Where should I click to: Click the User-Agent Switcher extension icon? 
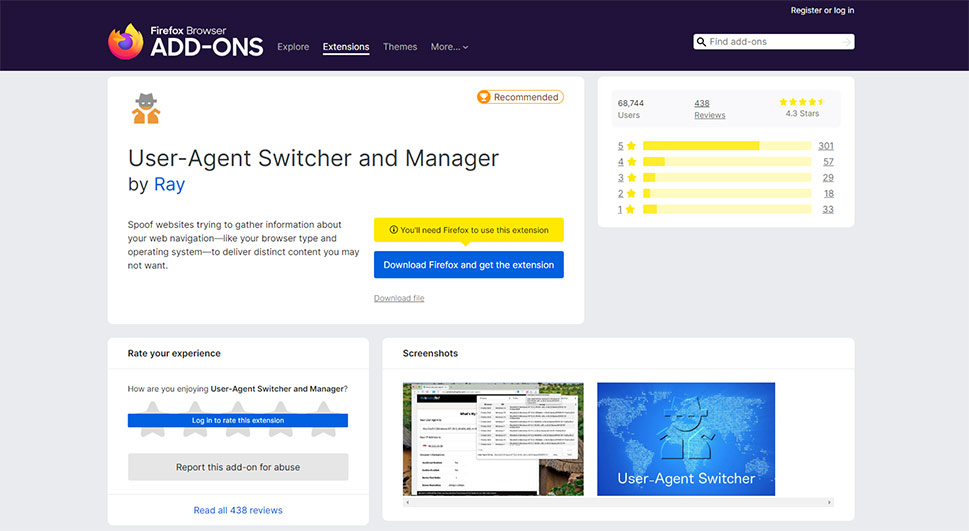click(x=146, y=109)
